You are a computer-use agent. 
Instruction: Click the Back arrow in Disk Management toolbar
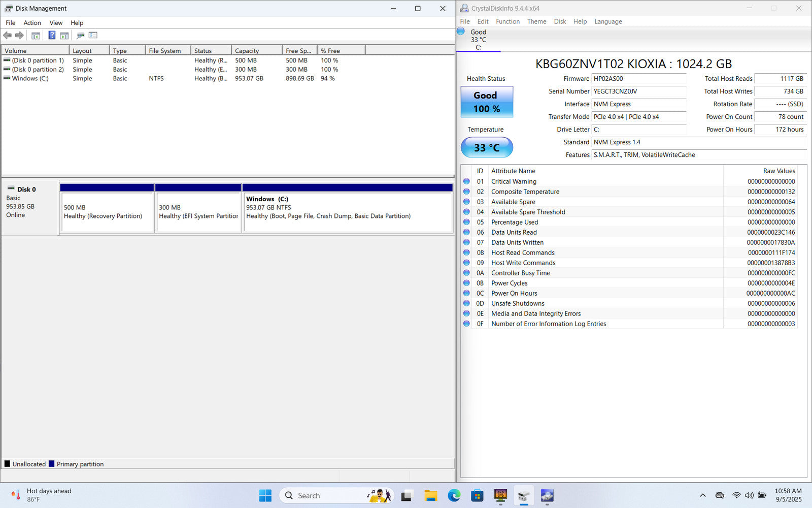coord(7,36)
